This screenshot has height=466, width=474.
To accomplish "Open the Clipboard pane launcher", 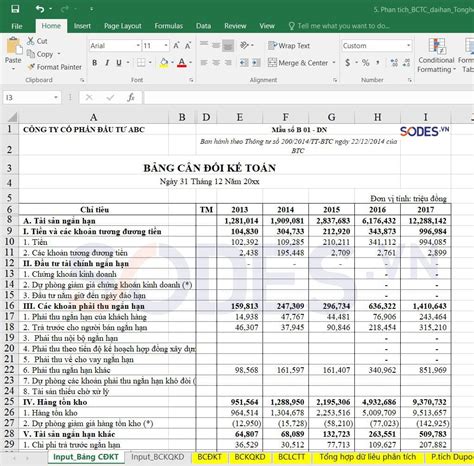I will [82, 80].
